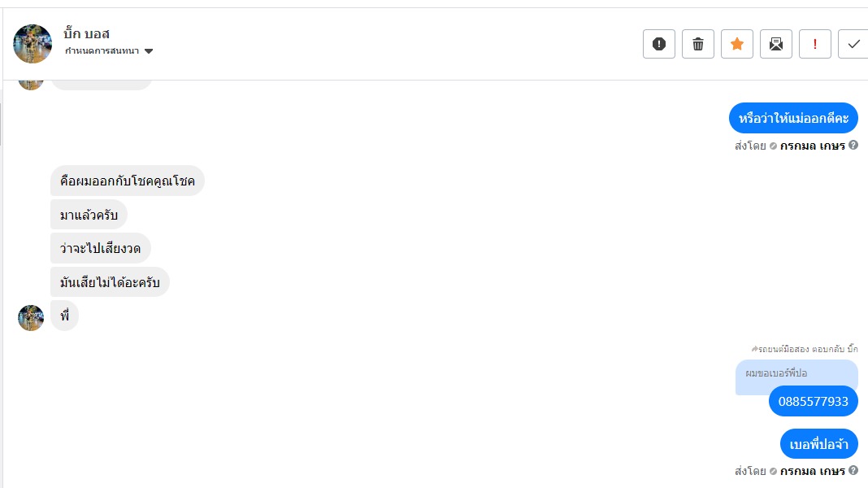Click help icon beside upper กรกมล เกษร
The height and width of the screenshot is (488, 868).
click(853, 146)
